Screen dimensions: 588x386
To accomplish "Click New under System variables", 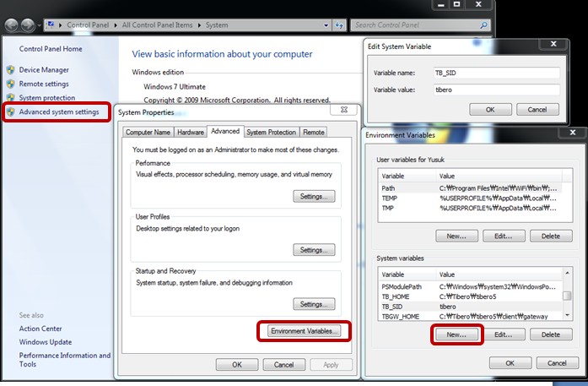I will 456,334.
